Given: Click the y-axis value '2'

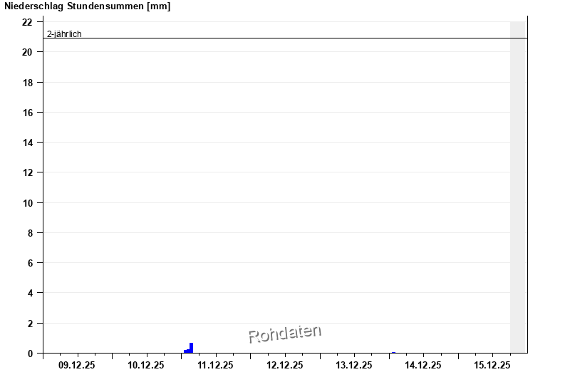Looking at the screenshot, I should tap(30, 324).
